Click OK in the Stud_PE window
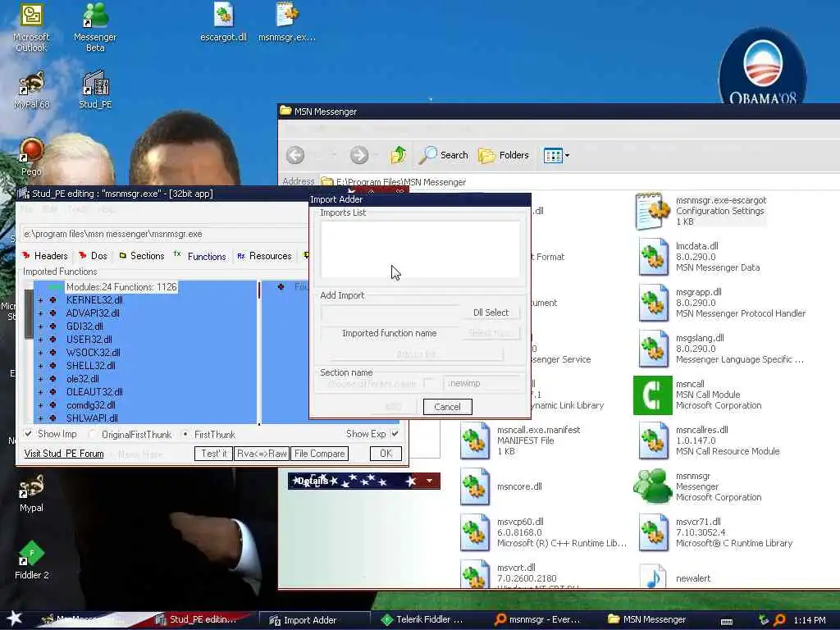Screen dimensions: 840x630 point(386,454)
